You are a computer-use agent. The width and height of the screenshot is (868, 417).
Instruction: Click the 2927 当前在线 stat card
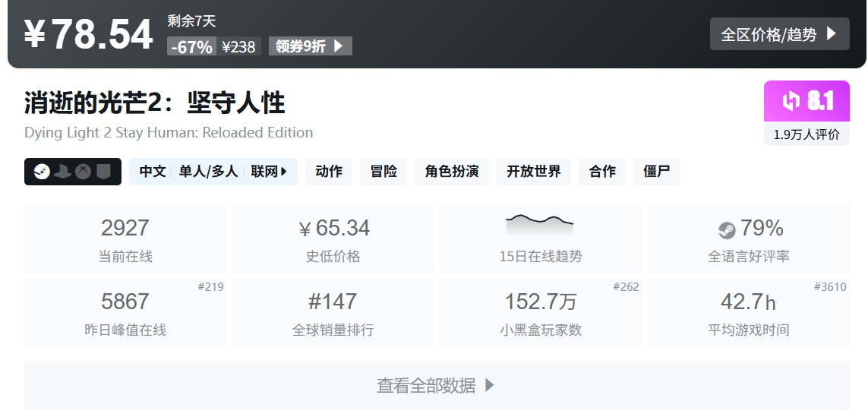click(125, 239)
